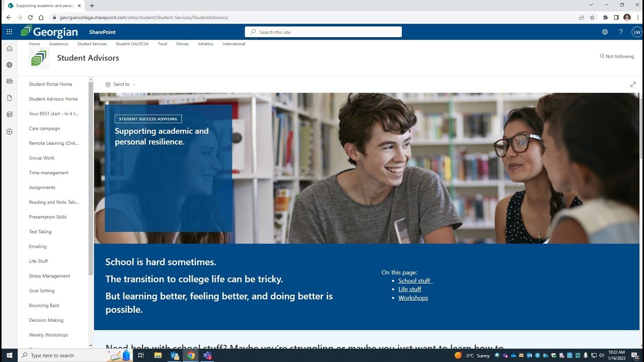Open the Chrome side panel
This screenshot has height=362, width=644.
click(616, 17)
